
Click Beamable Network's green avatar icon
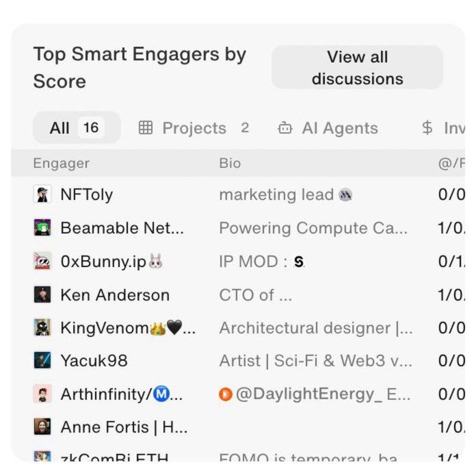[42, 228]
